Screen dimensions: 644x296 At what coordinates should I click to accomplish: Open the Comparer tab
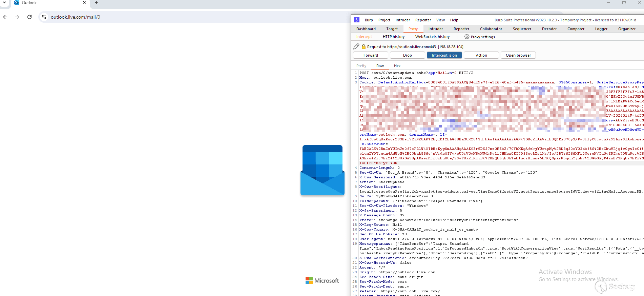[x=576, y=29]
